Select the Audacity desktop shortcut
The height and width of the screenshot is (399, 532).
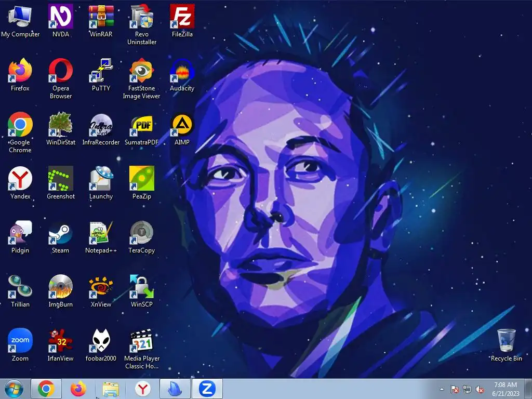point(182,70)
